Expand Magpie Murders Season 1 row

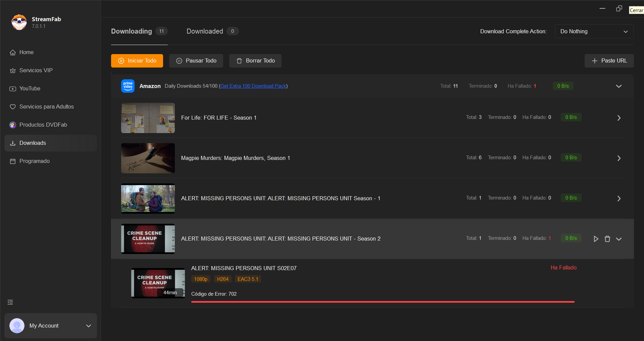click(619, 158)
